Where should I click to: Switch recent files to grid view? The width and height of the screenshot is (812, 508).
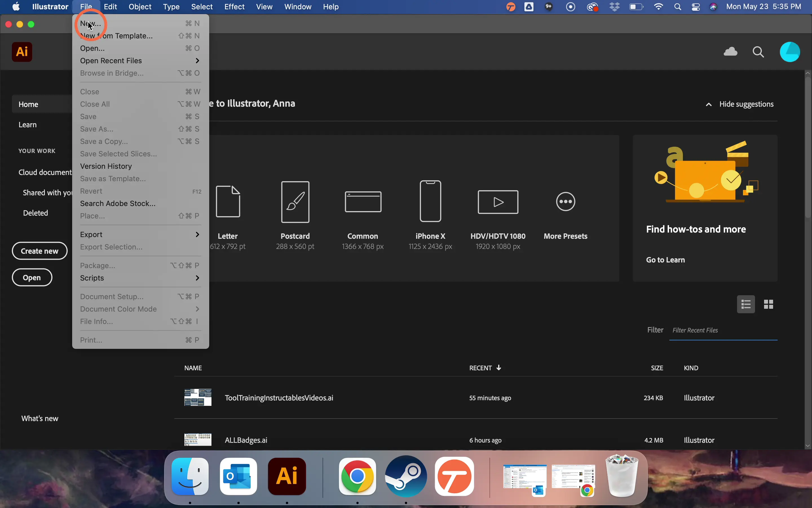(x=768, y=304)
